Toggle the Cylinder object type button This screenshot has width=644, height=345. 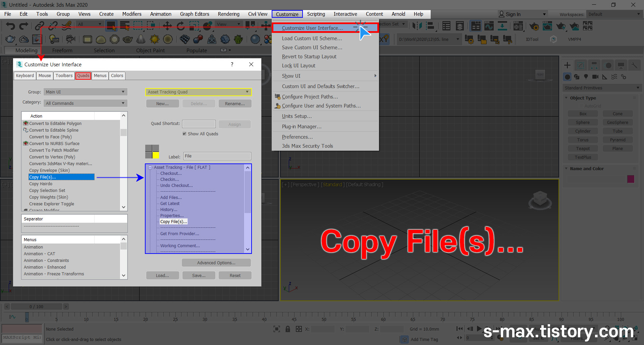[583, 131]
